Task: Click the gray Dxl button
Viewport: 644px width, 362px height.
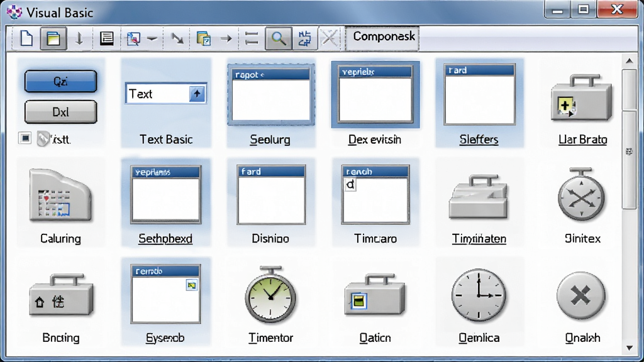Action: click(x=61, y=112)
